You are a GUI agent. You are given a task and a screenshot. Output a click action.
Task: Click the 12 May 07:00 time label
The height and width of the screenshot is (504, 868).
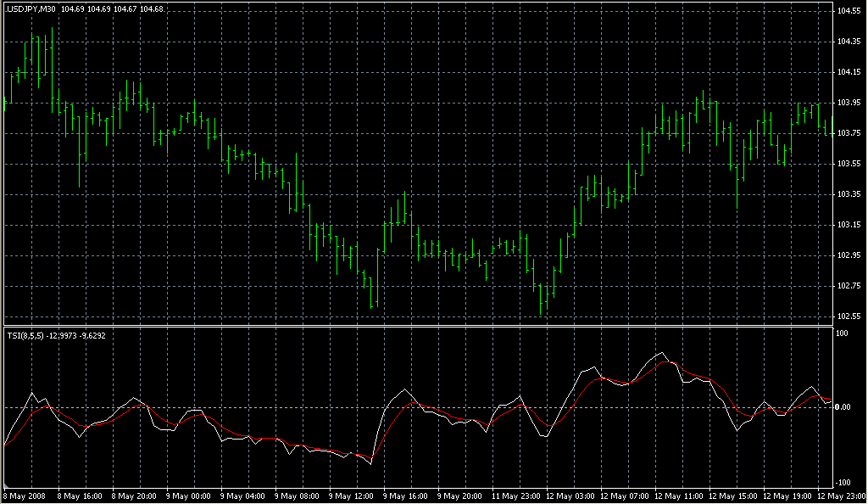[624, 496]
